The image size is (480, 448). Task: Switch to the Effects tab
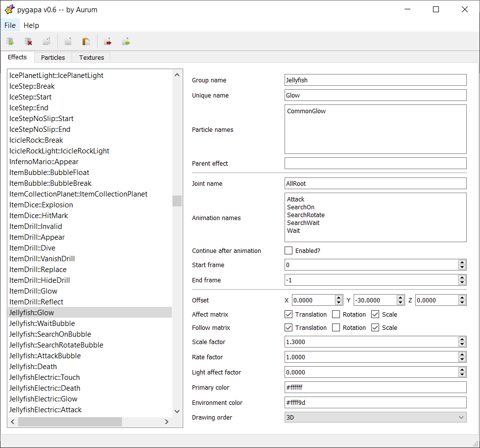17,57
